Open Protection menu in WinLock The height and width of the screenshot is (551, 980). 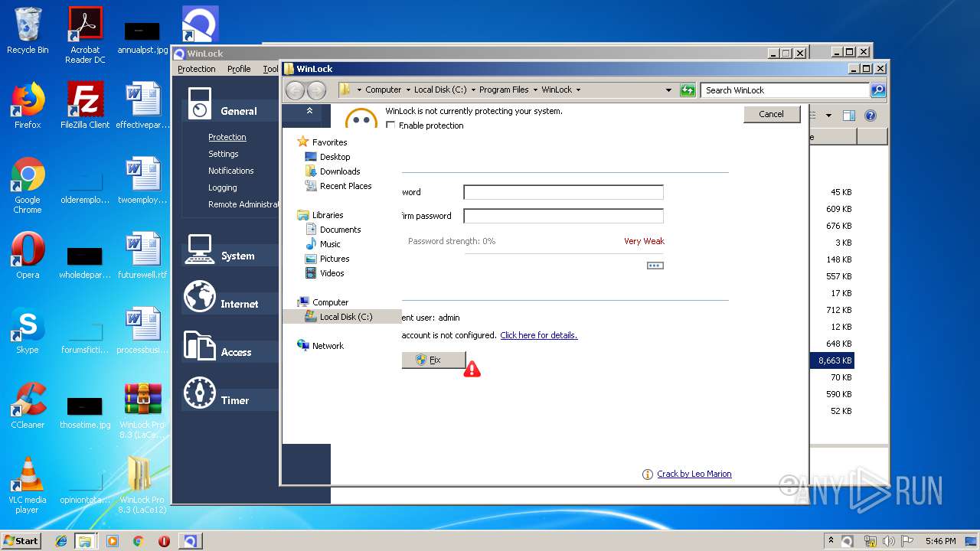tap(197, 69)
